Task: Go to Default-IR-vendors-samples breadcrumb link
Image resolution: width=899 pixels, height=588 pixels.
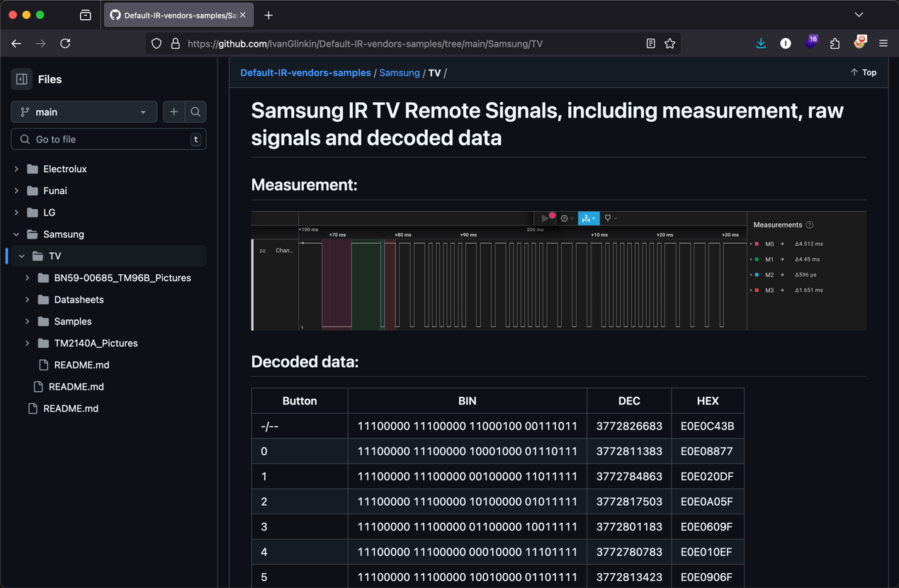Action: pos(305,73)
